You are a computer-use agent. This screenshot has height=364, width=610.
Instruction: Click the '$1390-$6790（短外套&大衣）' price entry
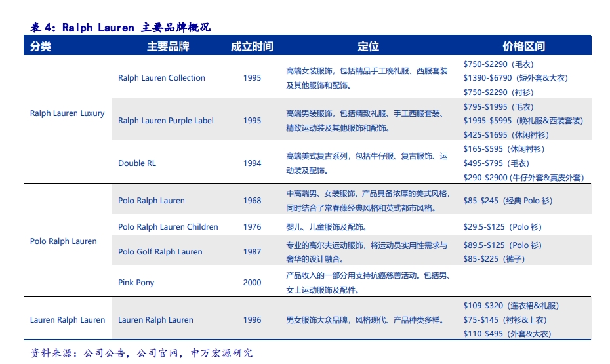pyautogui.click(x=516, y=78)
